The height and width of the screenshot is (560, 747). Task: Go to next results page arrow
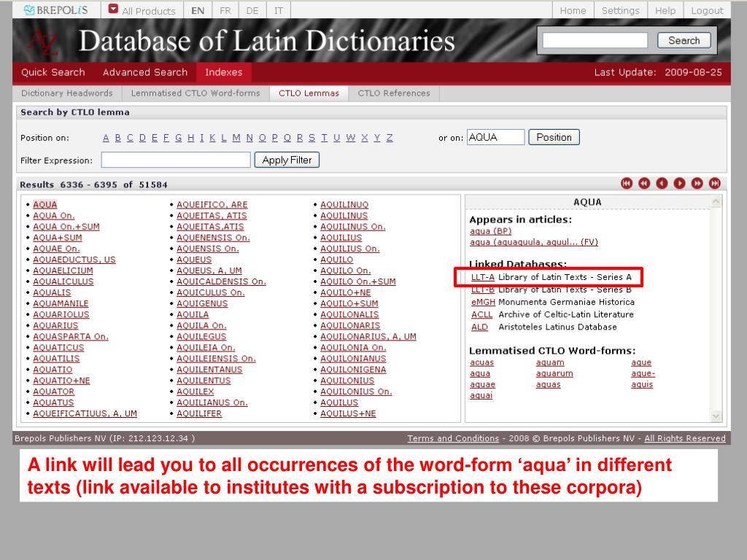[x=679, y=183]
